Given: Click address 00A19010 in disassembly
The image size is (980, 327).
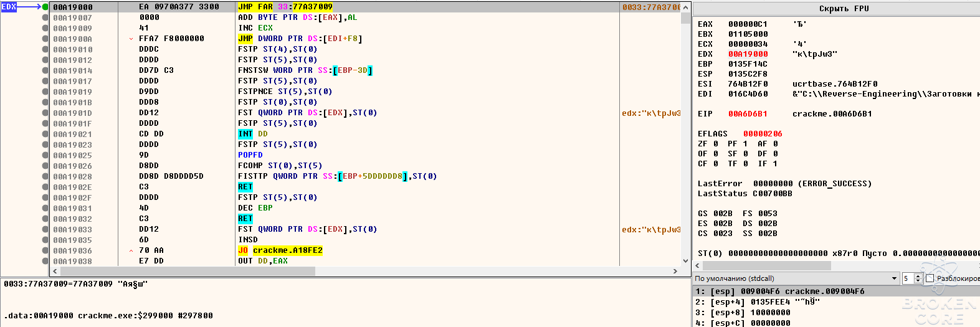Looking at the screenshot, I should pos(73,49).
